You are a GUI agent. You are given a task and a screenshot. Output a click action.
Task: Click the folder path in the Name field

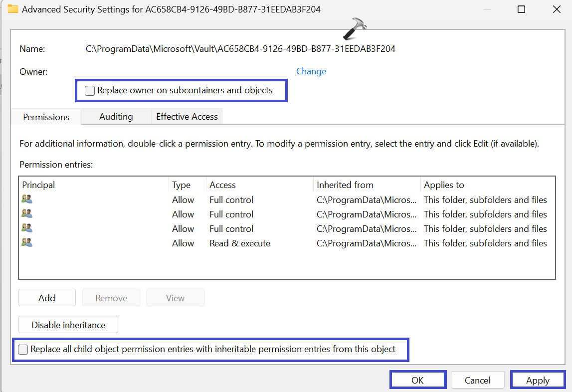point(240,49)
